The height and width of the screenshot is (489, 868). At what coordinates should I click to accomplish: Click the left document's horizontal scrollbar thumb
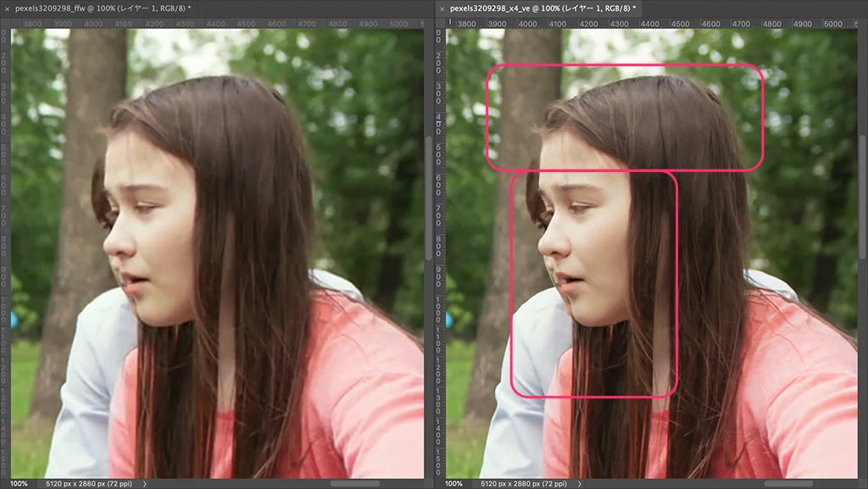click(354, 483)
